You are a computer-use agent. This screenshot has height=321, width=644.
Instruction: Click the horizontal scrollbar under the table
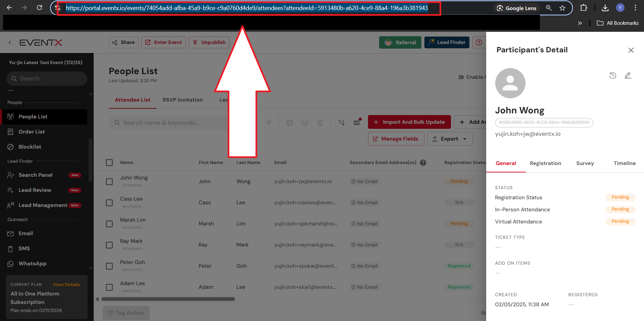point(168,299)
